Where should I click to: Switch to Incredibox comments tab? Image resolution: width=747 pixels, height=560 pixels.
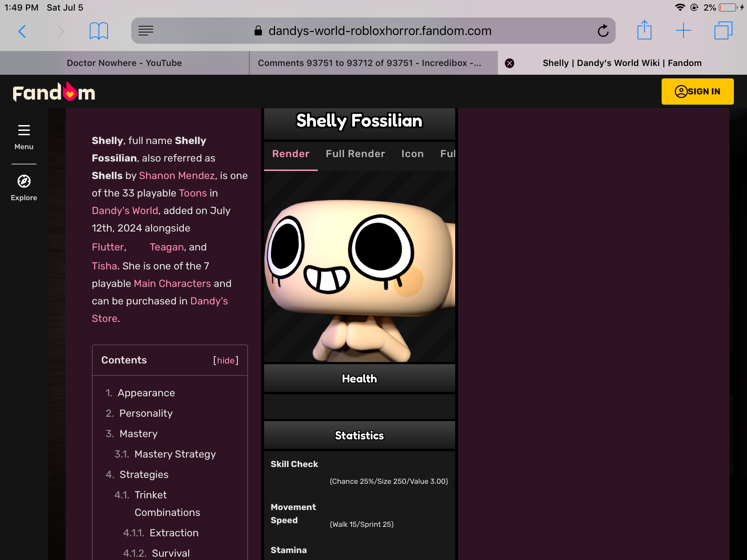point(373,63)
